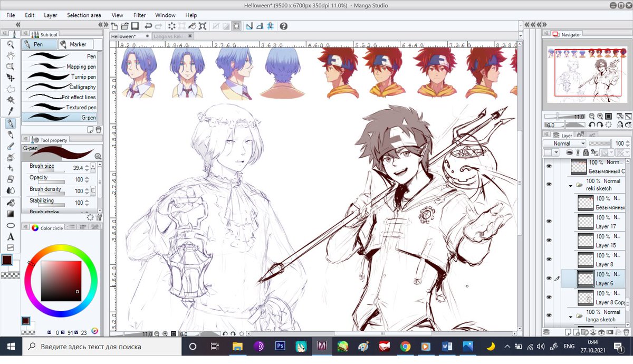Screen dimensions: 633x364
Task: Collapse the left palette dock arrows
Action: pyautogui.click(x=17, y=25)
